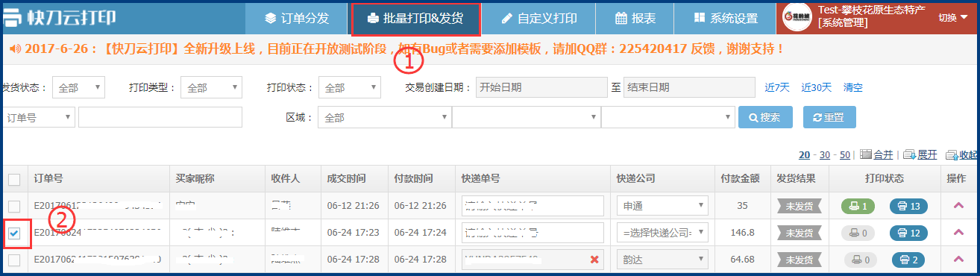Click the 订单号 column header
This screenshot has width=980, height=276.
point(48,179)
